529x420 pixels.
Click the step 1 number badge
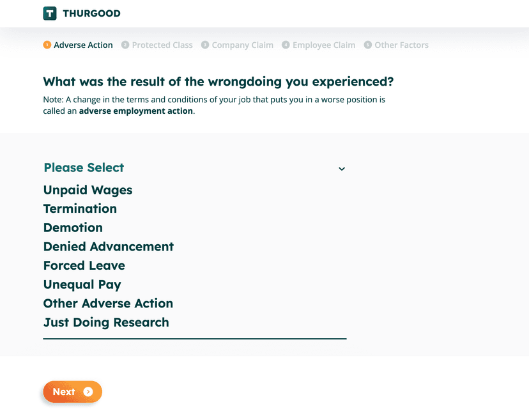(45, 45)
